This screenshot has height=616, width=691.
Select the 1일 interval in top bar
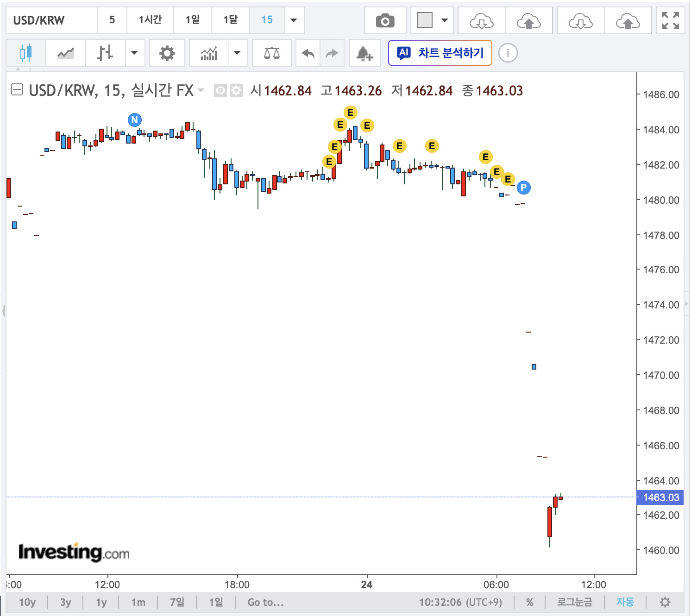tap(192, 20)
